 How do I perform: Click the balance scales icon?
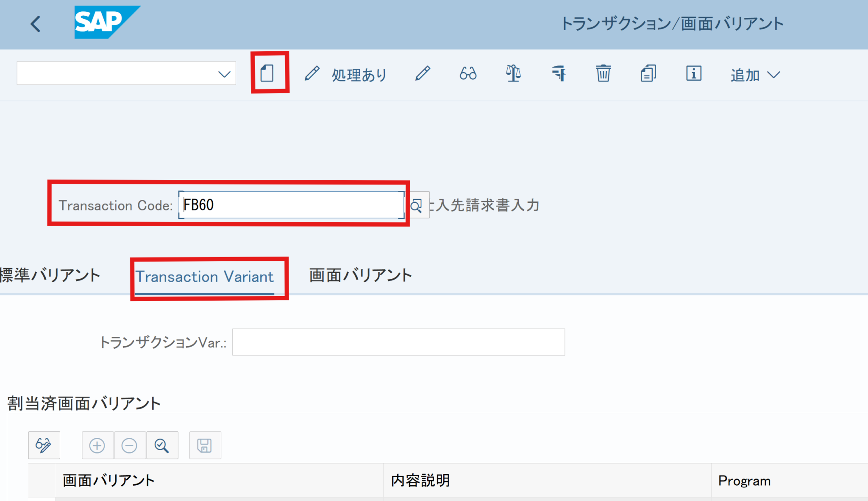(x=513, y=73)
